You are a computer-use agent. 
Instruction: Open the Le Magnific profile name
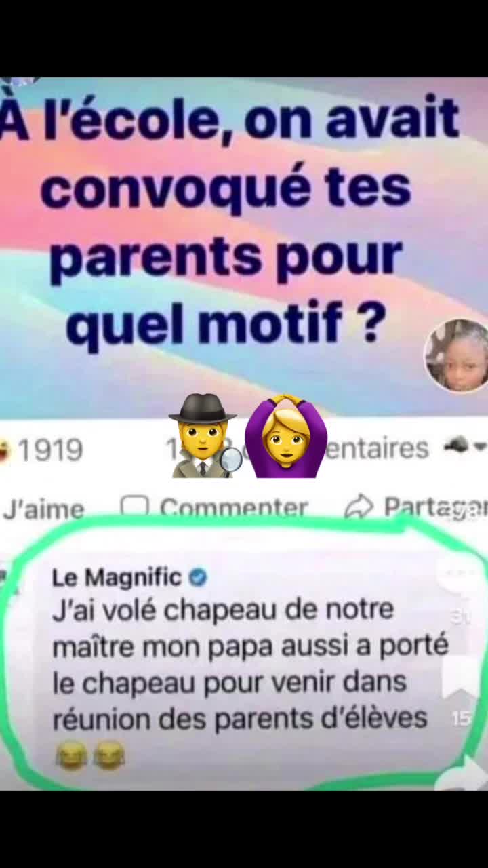pos(117,578)
